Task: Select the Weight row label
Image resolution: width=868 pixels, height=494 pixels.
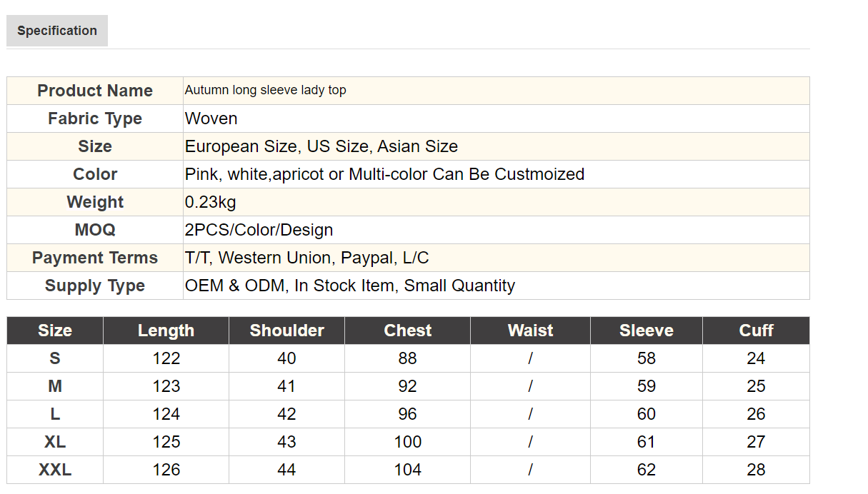Action: coord(95,202)
